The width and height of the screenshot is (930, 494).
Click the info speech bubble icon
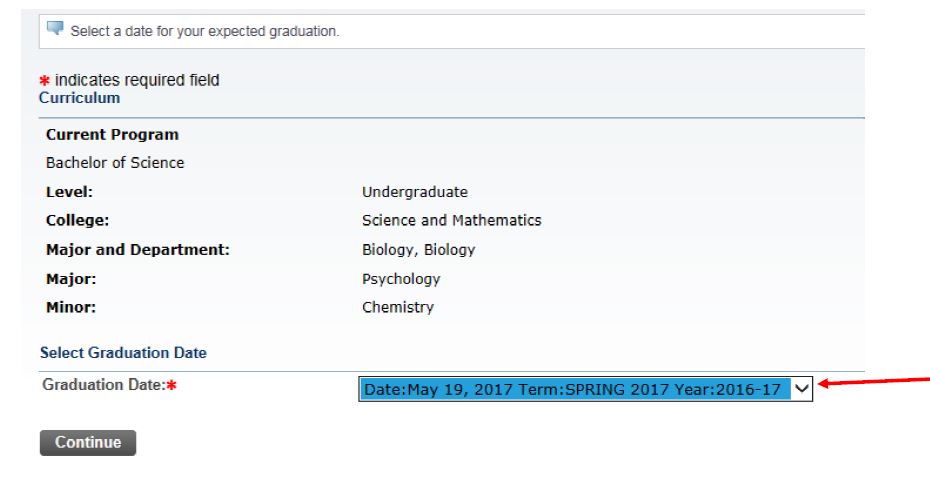[x=56, y=30]
